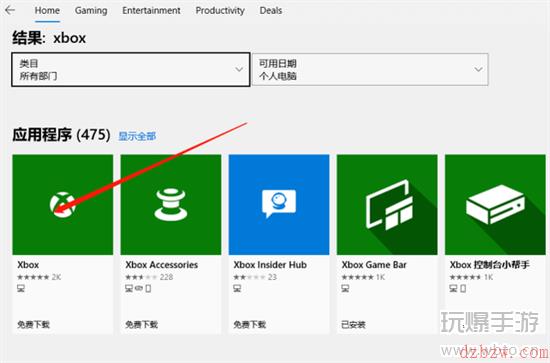
Task: Click the Xbox 控制台小帮手 title text
Action: (x=489, y=265)
